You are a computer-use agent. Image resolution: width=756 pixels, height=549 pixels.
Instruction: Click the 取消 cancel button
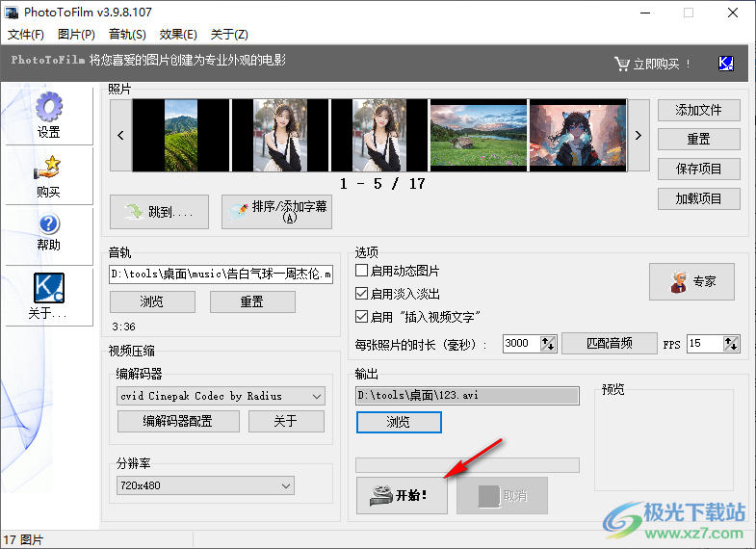pyautogui.click(x=502, y=495)
